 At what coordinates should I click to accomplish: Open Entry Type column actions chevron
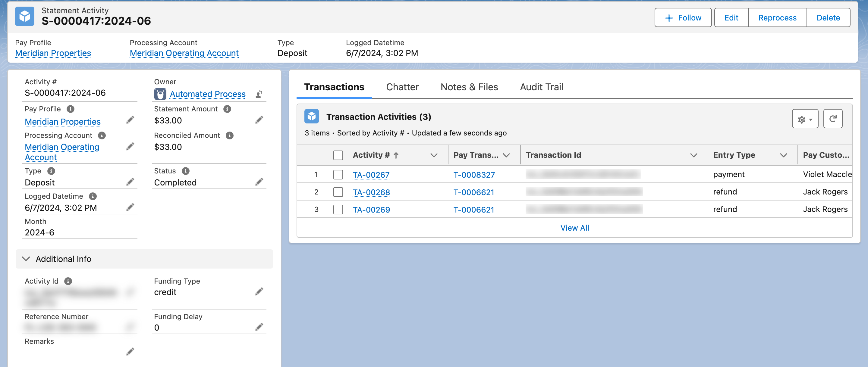(783, 155)
